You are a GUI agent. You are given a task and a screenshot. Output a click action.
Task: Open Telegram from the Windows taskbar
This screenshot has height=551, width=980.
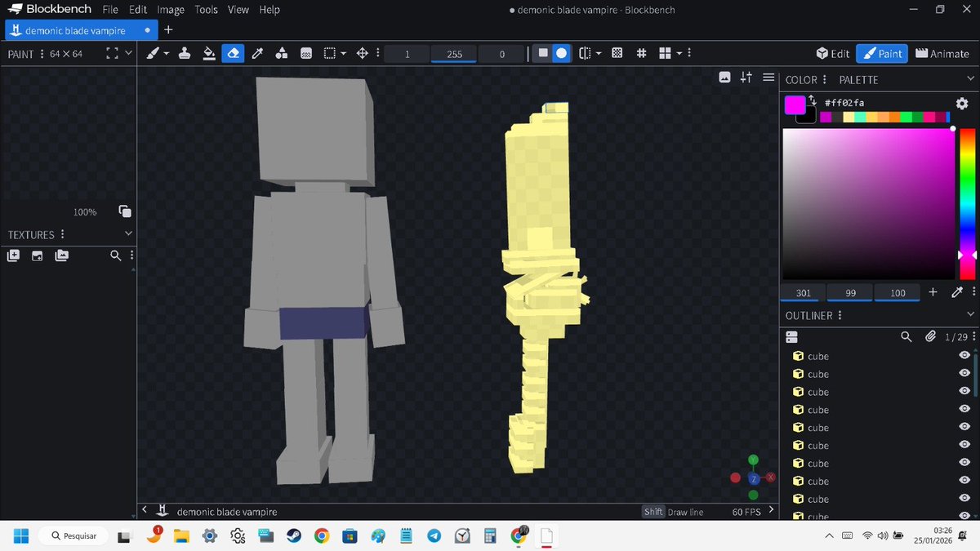(x=434, y=535)
